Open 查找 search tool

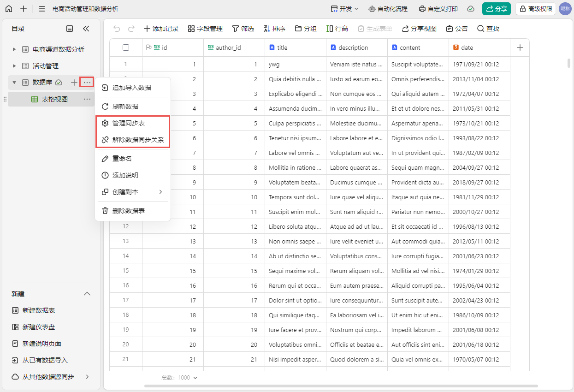pyautogui.click(x=488, y=29)
